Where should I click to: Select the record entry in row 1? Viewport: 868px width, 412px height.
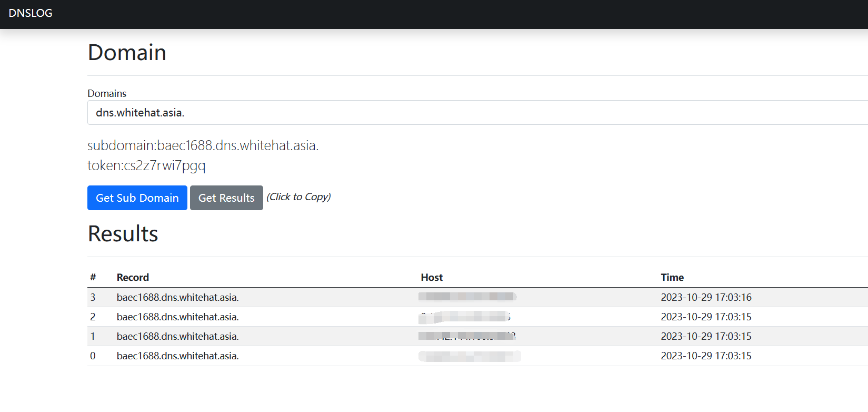pos(177,337)
